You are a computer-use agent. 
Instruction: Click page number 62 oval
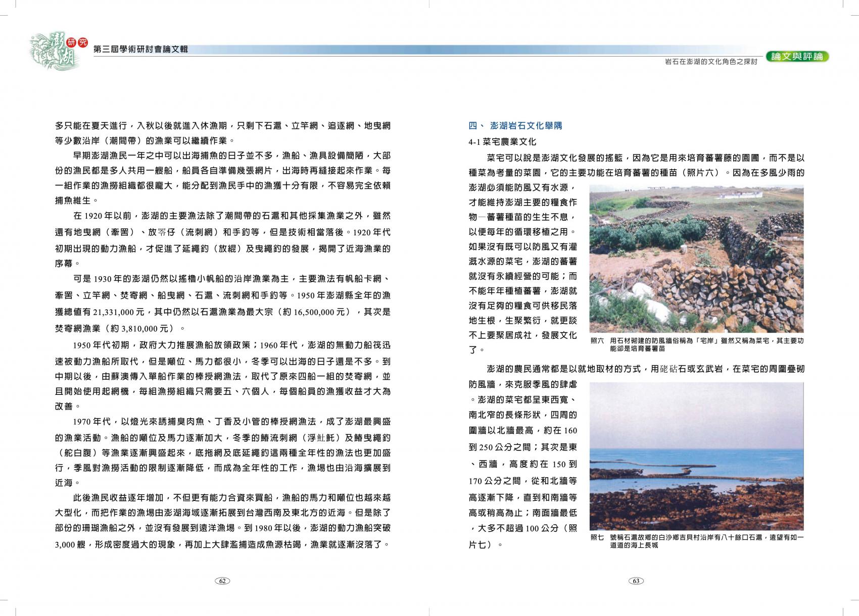point(222,581)
